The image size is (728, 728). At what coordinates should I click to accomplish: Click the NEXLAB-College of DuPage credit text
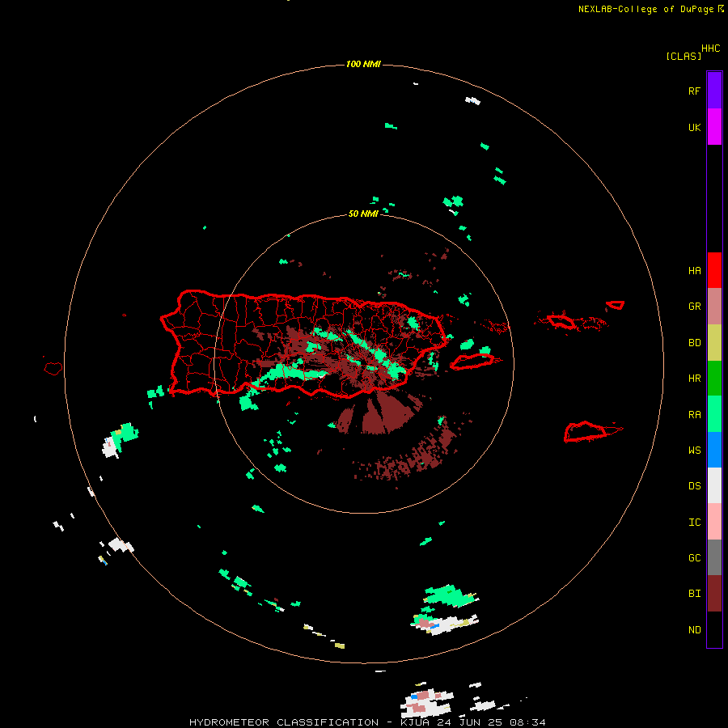point(645,9)
